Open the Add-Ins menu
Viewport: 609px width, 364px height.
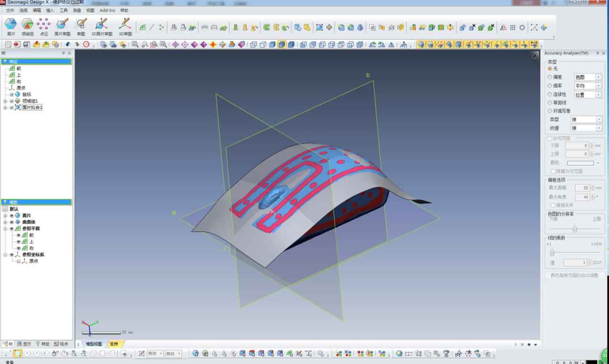pos(107,10)
